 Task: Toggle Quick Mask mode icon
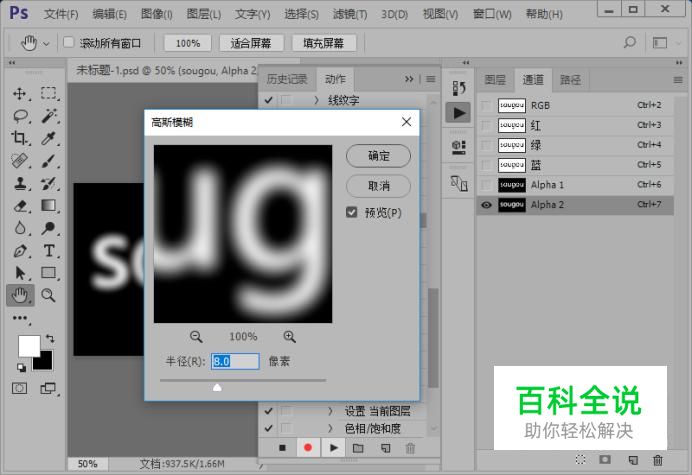[x=19, y=388]
